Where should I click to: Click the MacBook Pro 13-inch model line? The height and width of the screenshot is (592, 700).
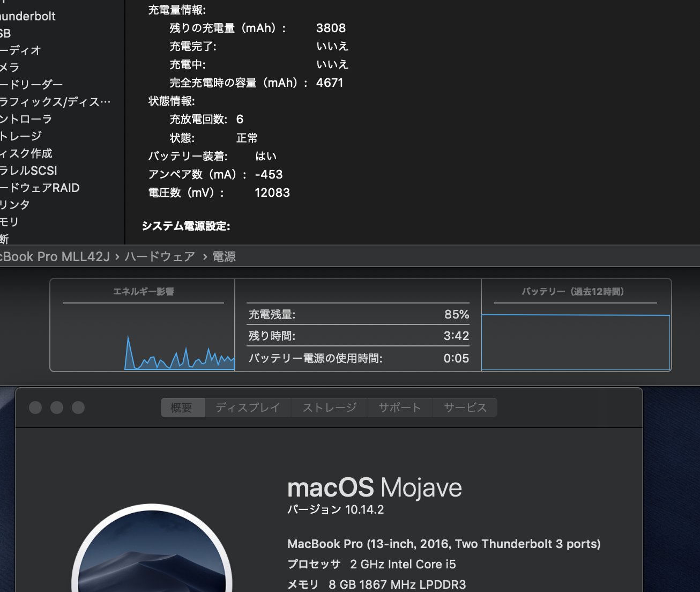444,544
